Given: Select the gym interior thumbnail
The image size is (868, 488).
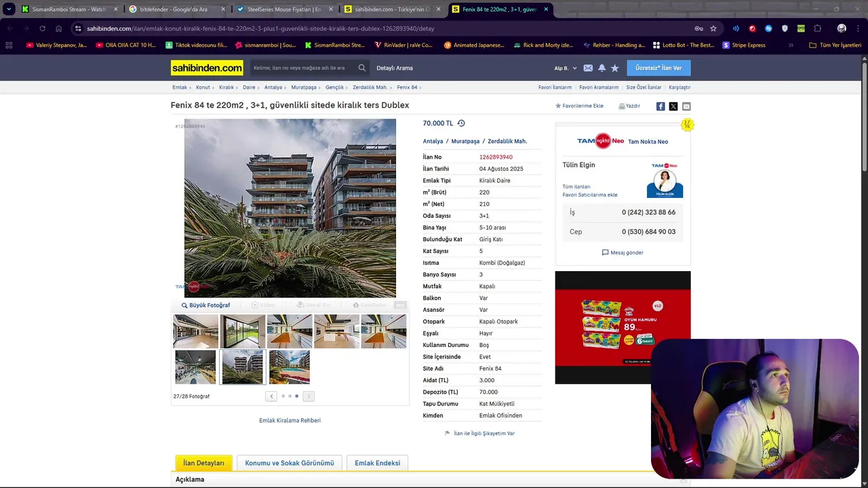Looking at the screenshot, I should [195, 367].
